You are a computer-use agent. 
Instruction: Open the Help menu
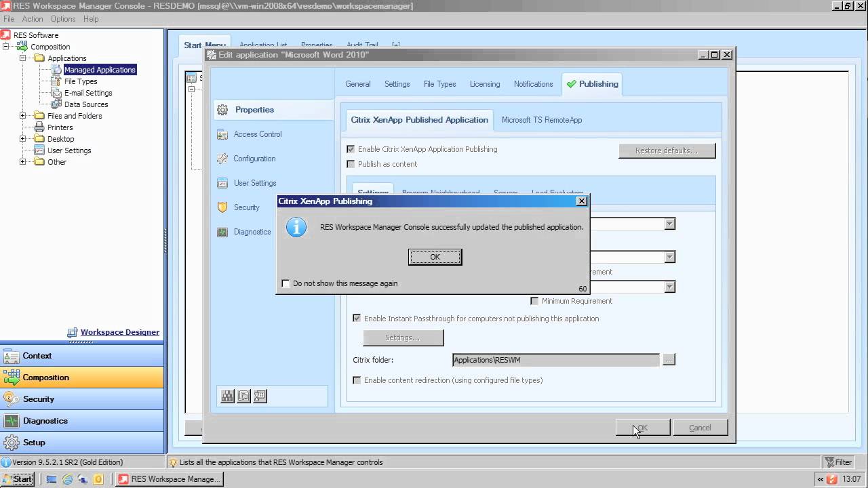tap(91, 19)
